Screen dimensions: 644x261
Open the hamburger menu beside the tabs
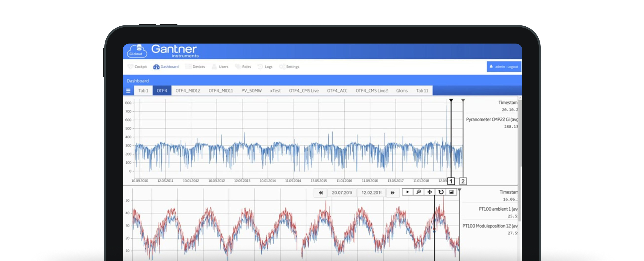pos(128,91)
